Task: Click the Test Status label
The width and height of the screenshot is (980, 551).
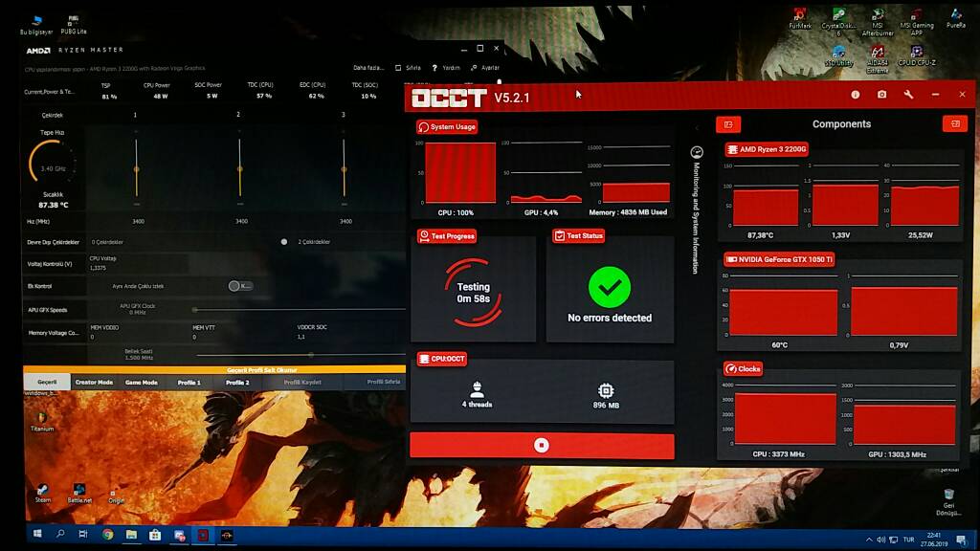Action: (579, 235)
